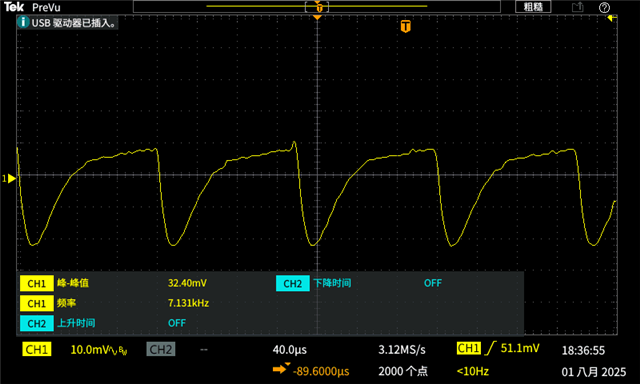The image size is (640, 384).
Task: Click the <10Hz trigger frequency readout
Action: click(x=473, y=371)
